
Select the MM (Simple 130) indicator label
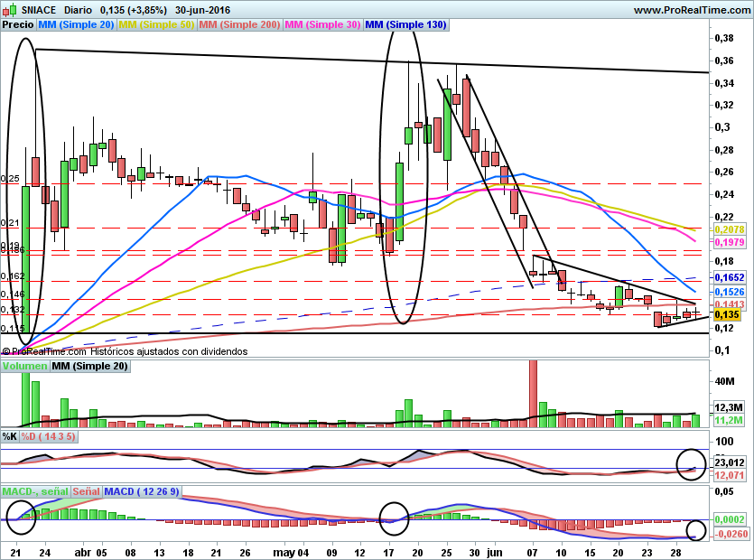[405, 25]
